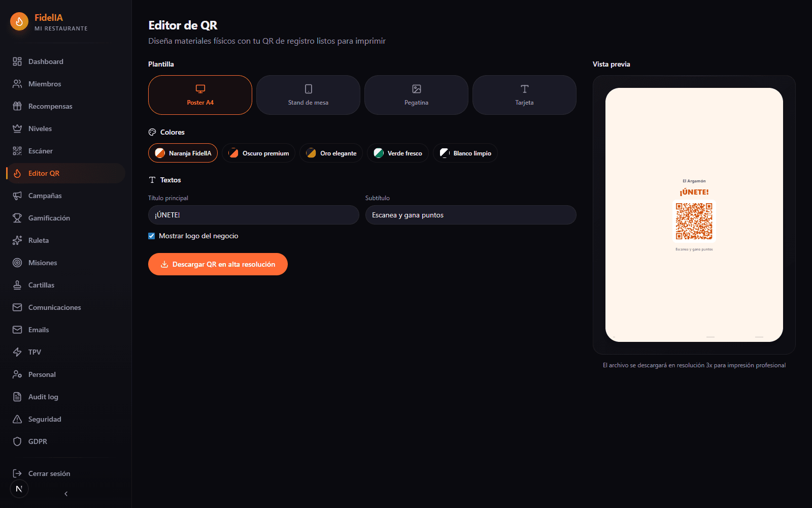Viewport: 812px width, 508px height.
Task: Click the Audit log document icon
Action: [17, 397]
